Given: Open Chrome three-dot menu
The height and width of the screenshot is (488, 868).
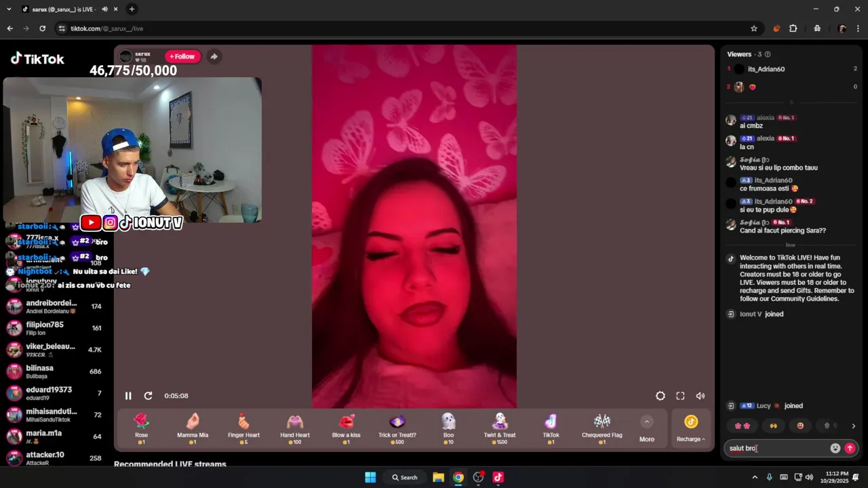Looking at the screenshot, I should [859, 28].
